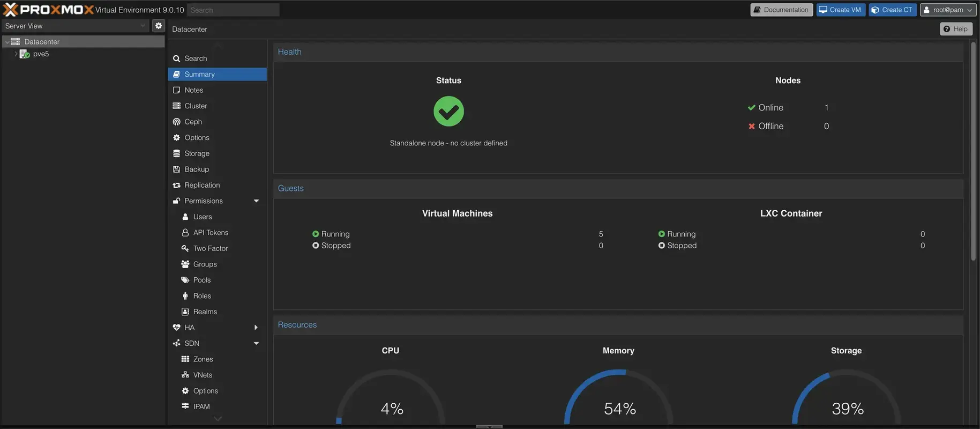Screen dimensions: 980x429
Task: Collapse the Permissions submenu arrow
Action: [x=256, y=201]
